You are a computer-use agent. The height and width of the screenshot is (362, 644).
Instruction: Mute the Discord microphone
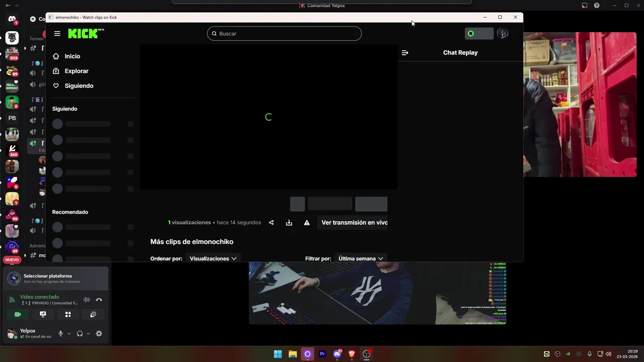click(61, 333)
